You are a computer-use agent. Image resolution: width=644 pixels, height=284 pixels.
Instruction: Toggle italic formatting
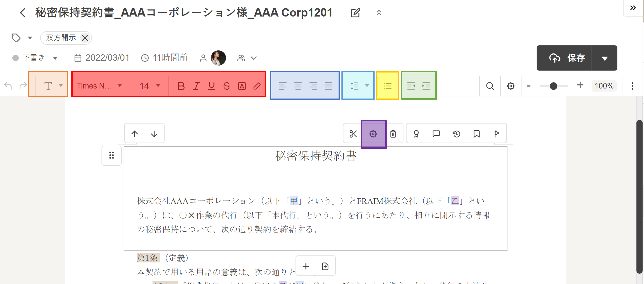(196, 86)
